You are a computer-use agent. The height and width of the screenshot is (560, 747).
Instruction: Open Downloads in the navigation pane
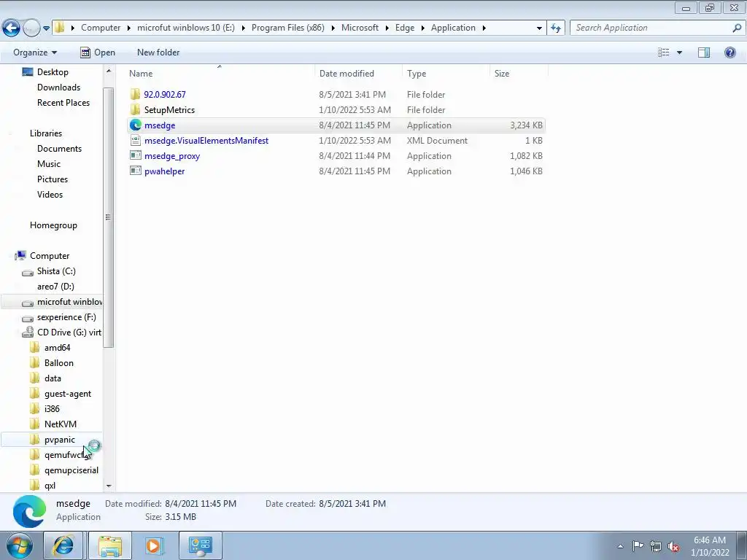pyautogui.click(x=58, y=87)
